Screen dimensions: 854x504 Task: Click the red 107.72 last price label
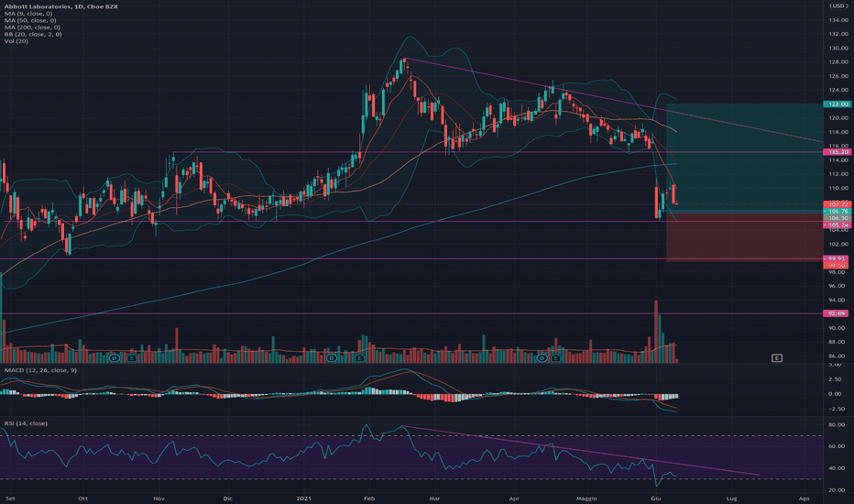tap(838, 204)
